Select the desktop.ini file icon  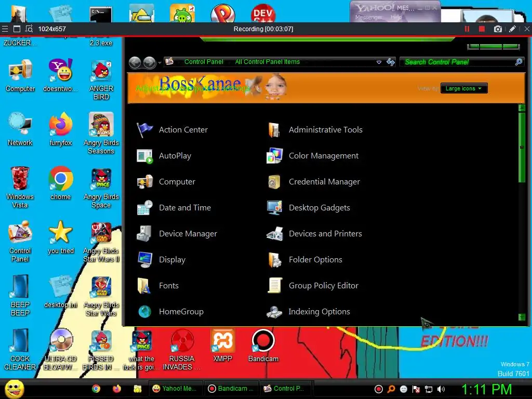coord(61,292)
